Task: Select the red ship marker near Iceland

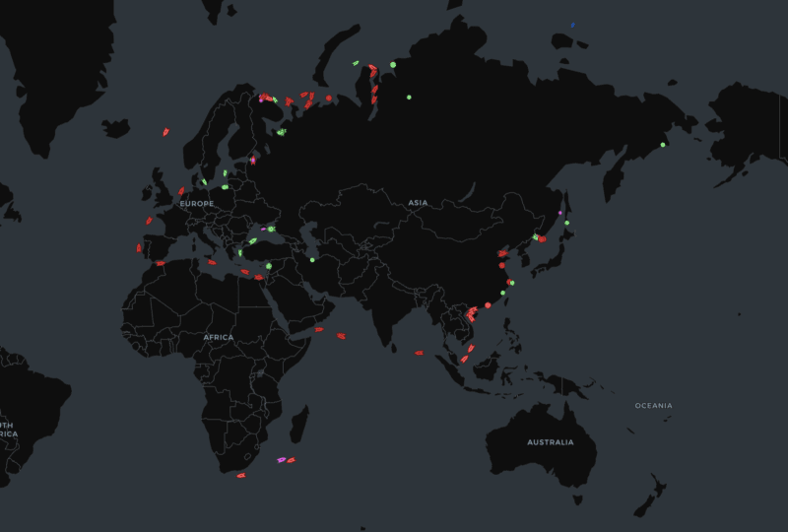Action: coord(165,132)
